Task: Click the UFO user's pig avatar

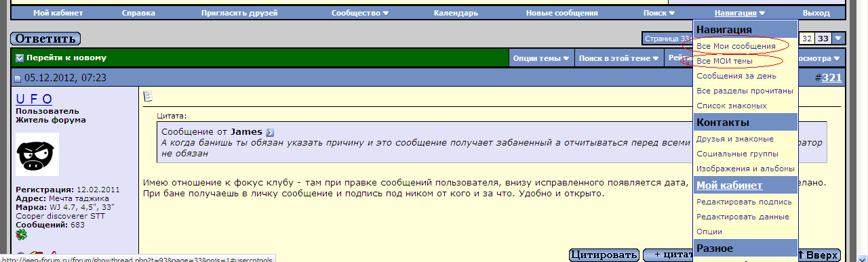Action: click(x=37, y=154)
